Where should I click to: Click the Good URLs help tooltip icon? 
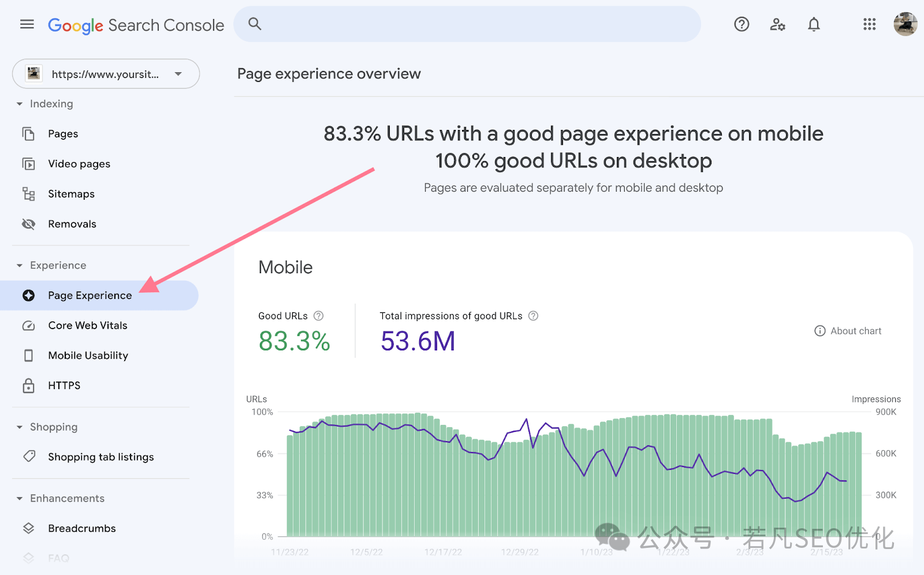(x=318, y=316)
